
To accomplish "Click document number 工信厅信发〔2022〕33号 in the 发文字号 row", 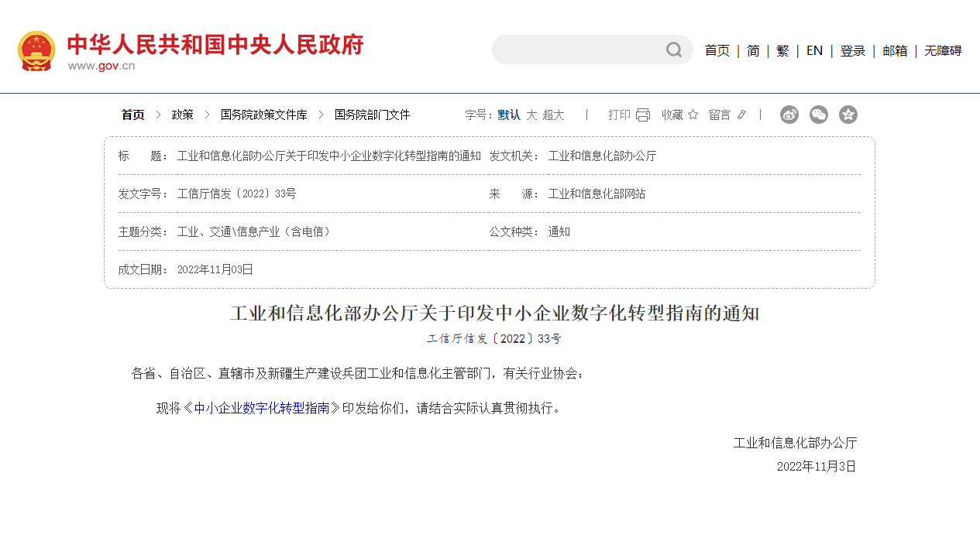I will [x=237, y=194].
